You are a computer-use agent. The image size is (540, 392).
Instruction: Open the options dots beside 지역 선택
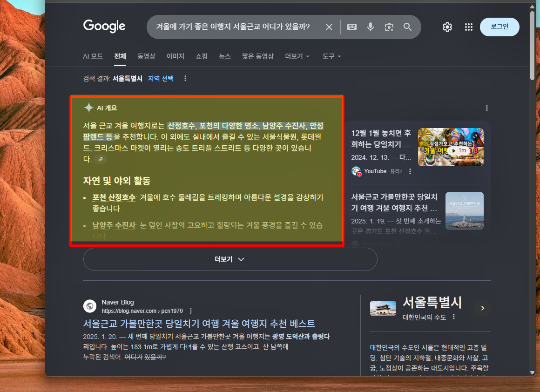pos(185,79)
